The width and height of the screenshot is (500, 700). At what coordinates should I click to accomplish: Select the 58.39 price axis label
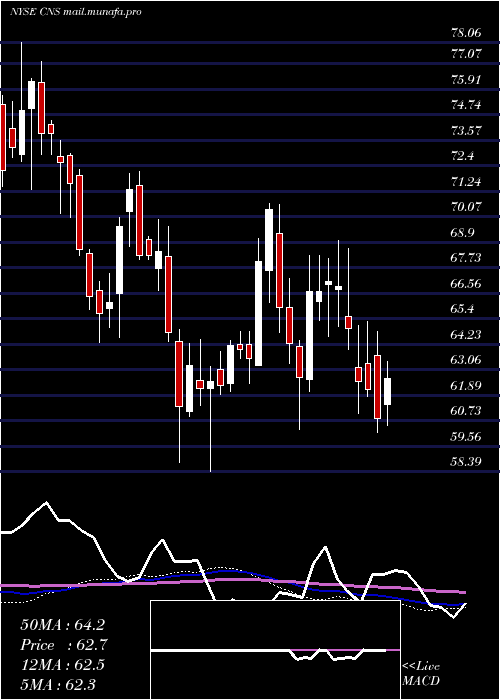point(467,461)
